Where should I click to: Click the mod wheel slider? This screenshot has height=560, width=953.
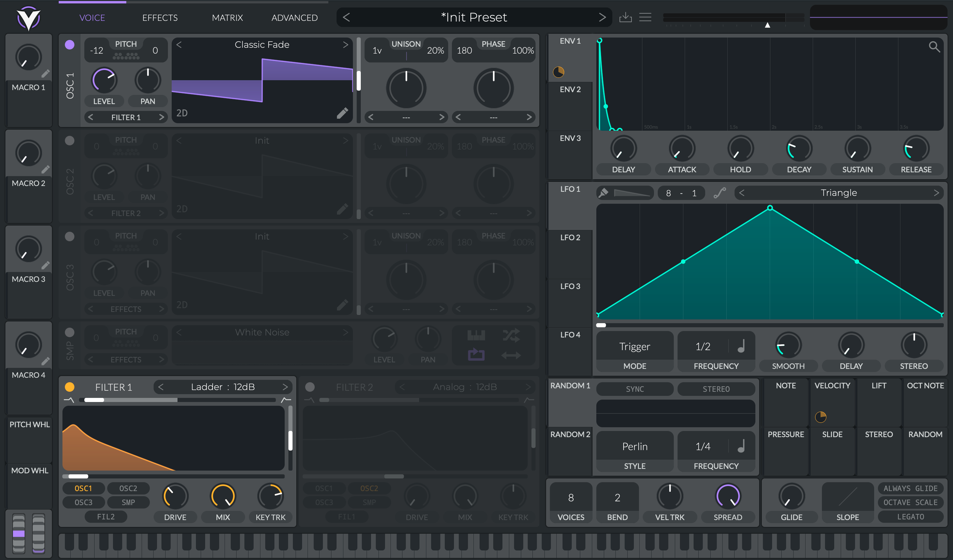(x=39, y=533)
